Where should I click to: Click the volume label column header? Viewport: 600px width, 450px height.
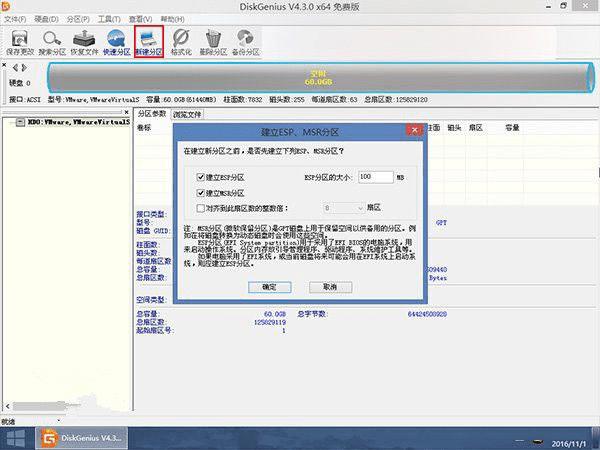pos(144,127)
